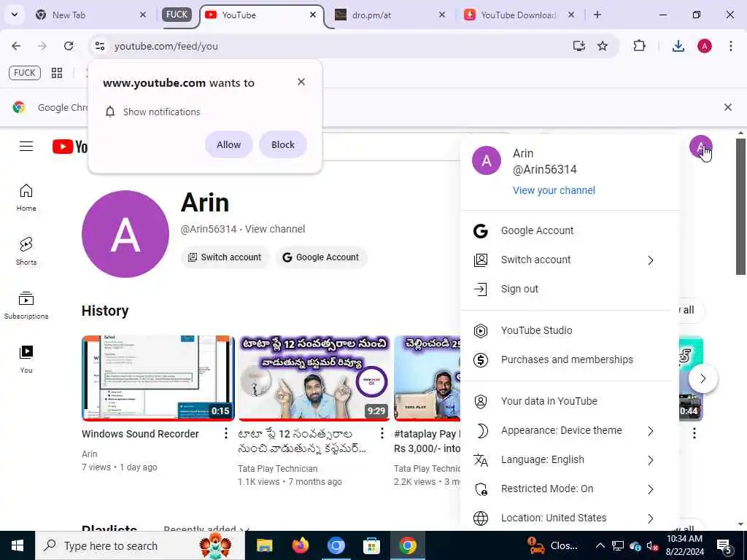Viewport: 747px width, 560px height.
Task: Close the notification permission popup
Action: [x=301, y=82]
